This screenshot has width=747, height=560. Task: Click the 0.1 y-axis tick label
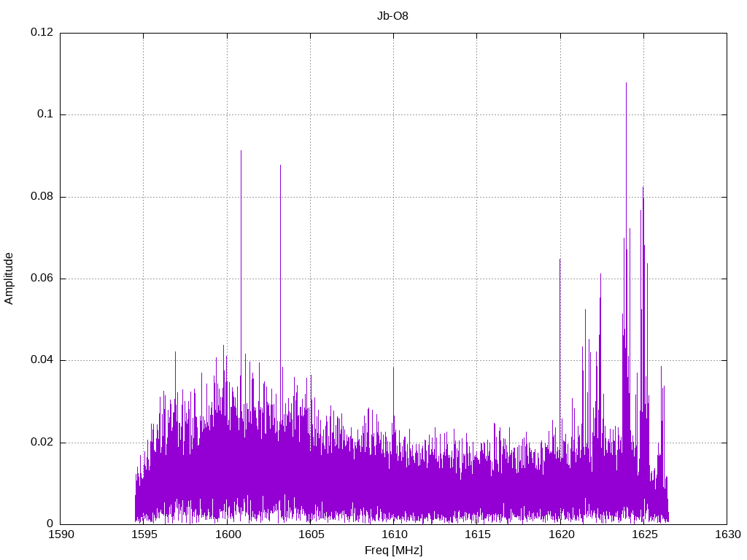(45, 114)
